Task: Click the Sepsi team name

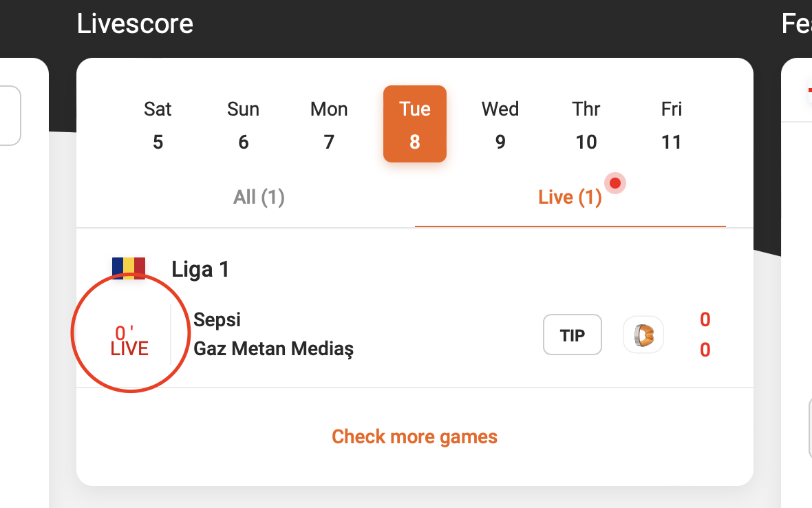Action: pyautogui.click(x=217, y=319)
